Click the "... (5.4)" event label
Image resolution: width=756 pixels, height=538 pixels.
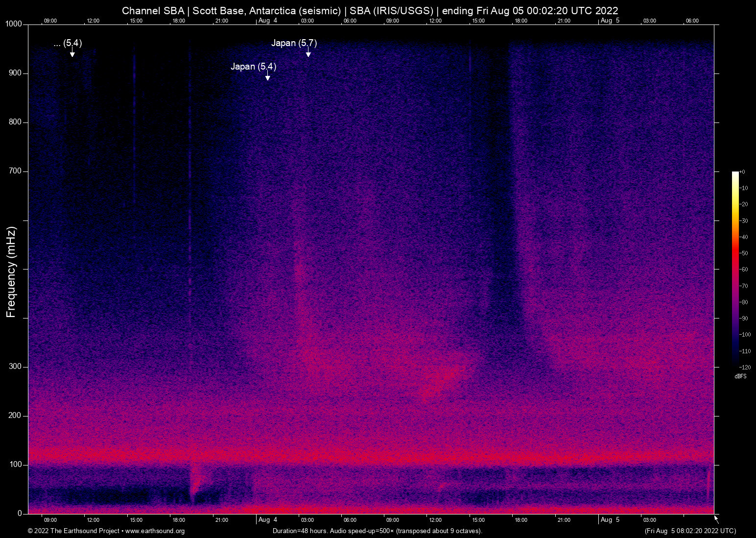coord(68,43)
